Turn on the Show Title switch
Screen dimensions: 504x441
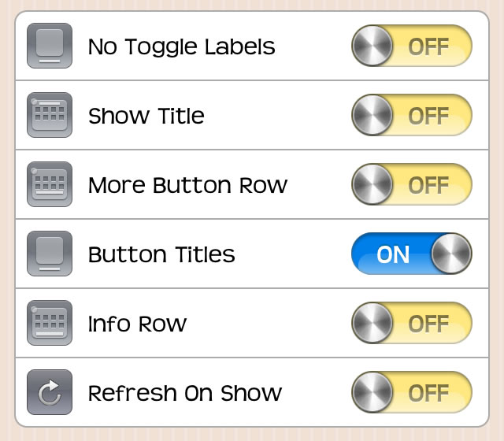(x=412, y=115)
